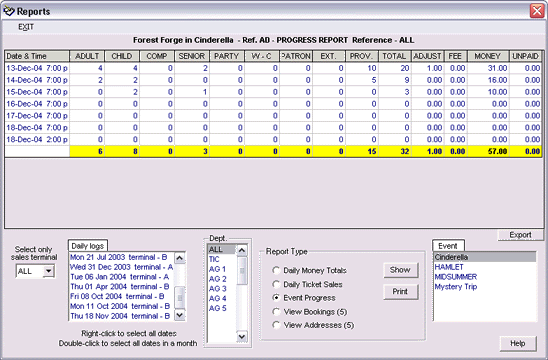Click the Daily logs scrollbar thumb
The height and width of the screenshot is (360, 548).
pyautogui.click(x=180, y=297)
